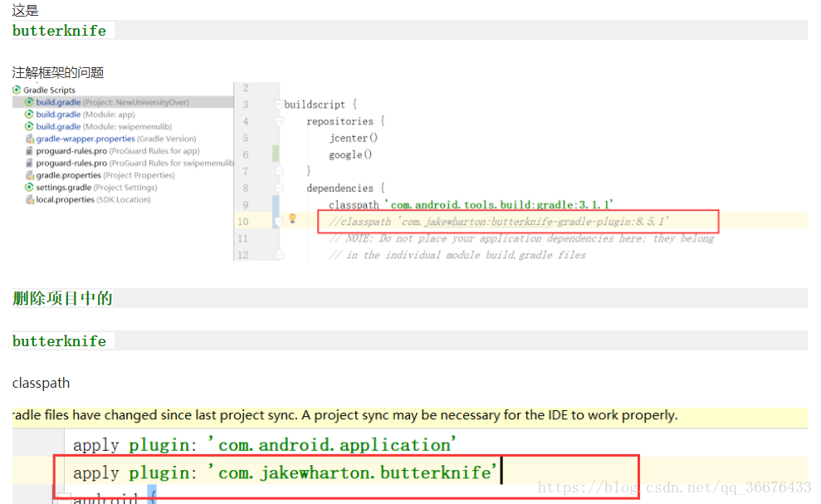Image resolution: width=821 pixels, height=504 pixels.
Task: Click the standalone 'classpath' paragraph text
Action: coord(41,383)
